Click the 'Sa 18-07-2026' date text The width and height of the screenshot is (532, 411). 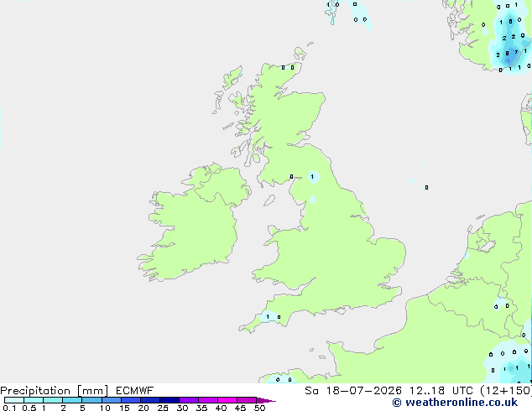[353, 391]
